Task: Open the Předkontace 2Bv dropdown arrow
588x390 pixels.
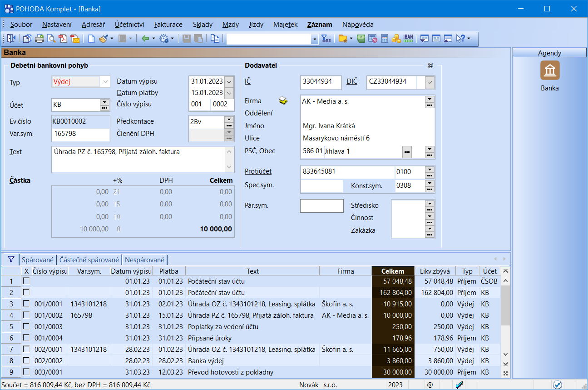Action: tap(229, 119)
